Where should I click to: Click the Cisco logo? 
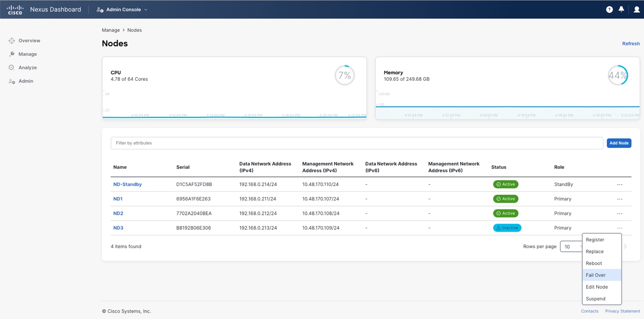(15, 9)
